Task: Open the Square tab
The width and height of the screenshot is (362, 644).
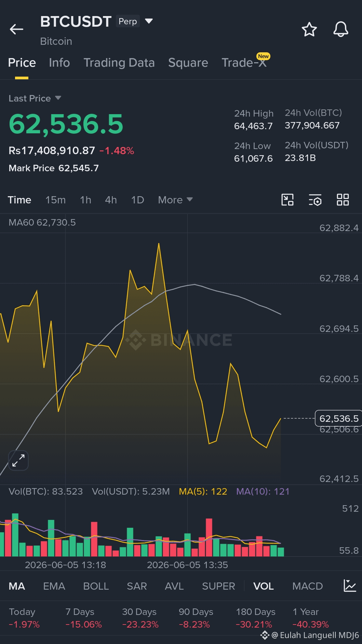Action: pos(188,63)
